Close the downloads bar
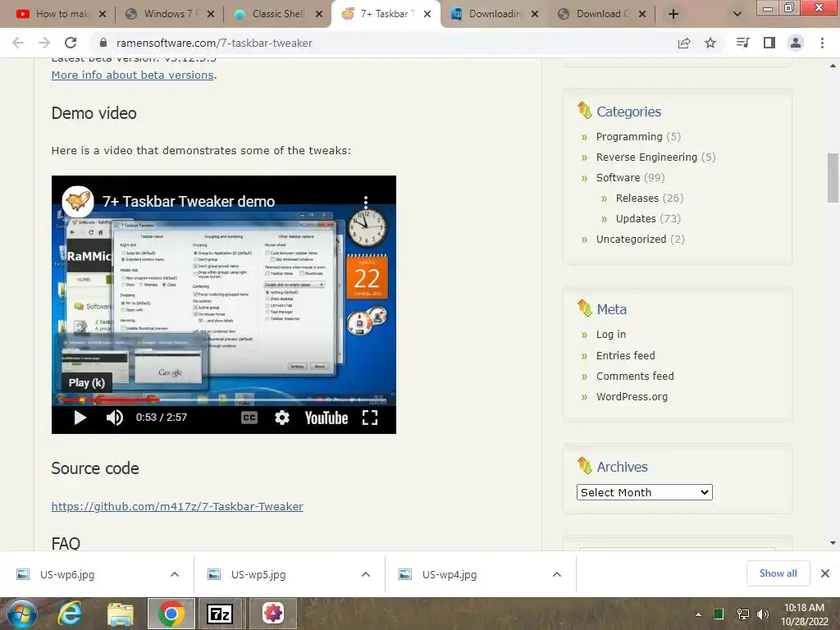 825,573
